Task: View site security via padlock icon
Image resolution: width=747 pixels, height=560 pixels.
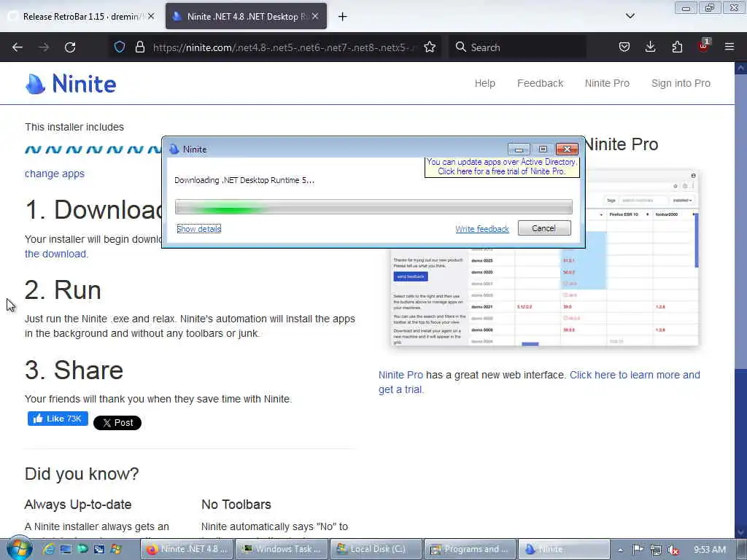Action: [139, 47]
